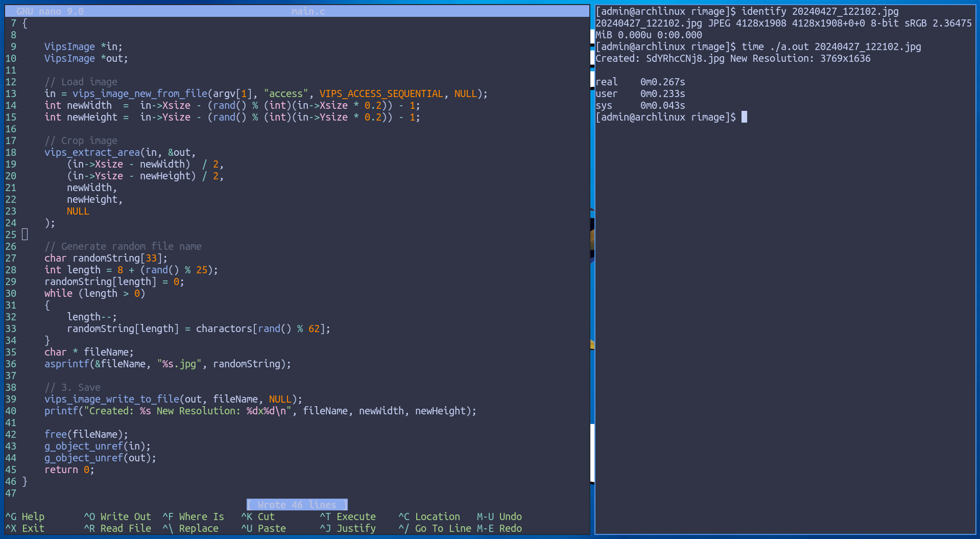Click the ^/ Go To Line shortcut

click(x=435, y=528)
